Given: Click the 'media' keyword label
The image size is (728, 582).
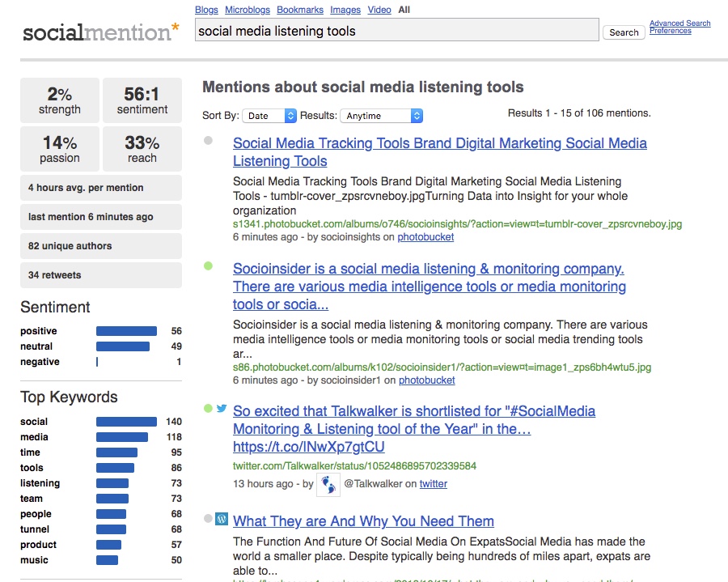Looking at the screenshot, I should (x=34, y=436).
